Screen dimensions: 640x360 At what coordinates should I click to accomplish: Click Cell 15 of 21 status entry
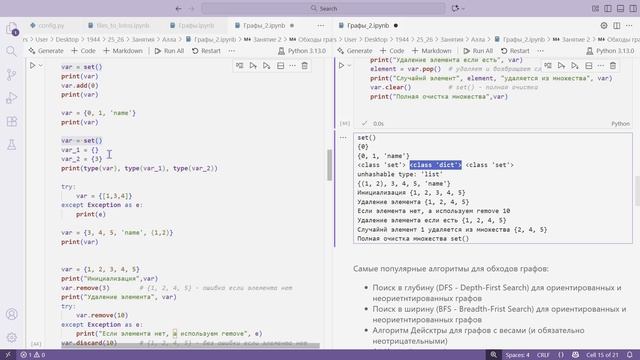point(602,355)
